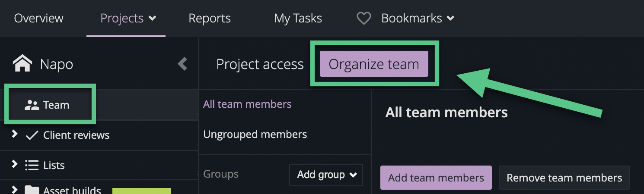Expand the Client reviews tree item

click(x=15, y=135)
